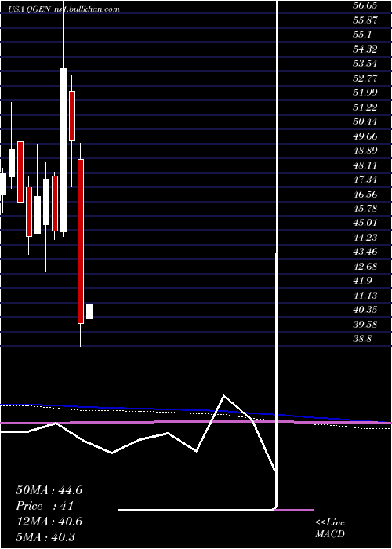Viewport: 392px width, 549px height.
Task: Click the 48.11 price axis label
Action: click(x=365, y=165)
